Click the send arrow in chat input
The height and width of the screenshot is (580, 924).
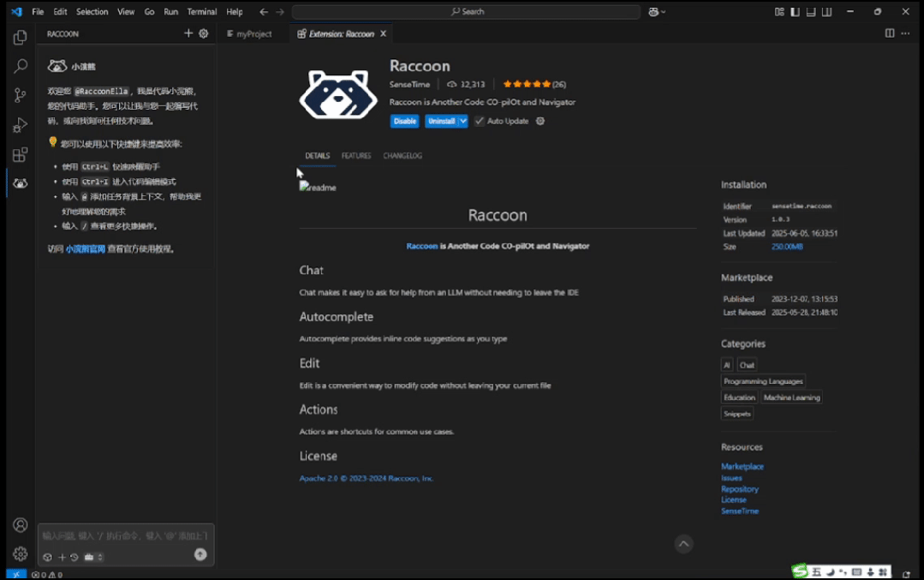tap(200, 554)
